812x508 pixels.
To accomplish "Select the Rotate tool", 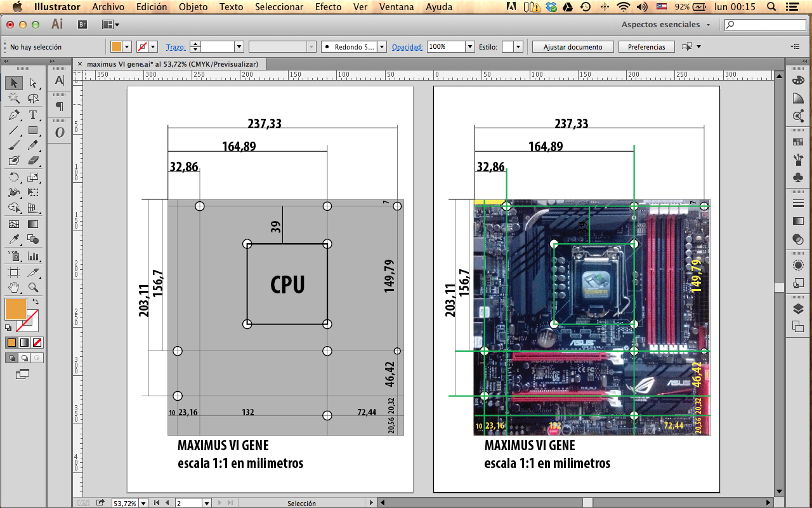I will click(13, 177).
